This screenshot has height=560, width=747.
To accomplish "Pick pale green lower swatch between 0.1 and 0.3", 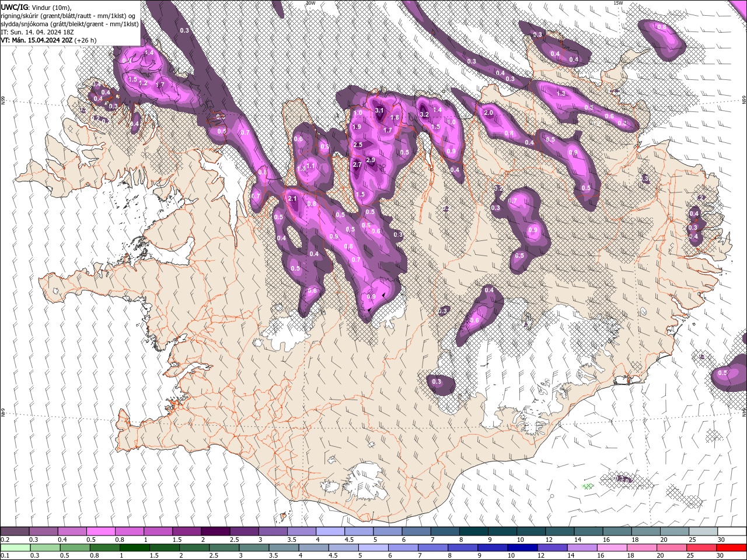I will (15, 548).
